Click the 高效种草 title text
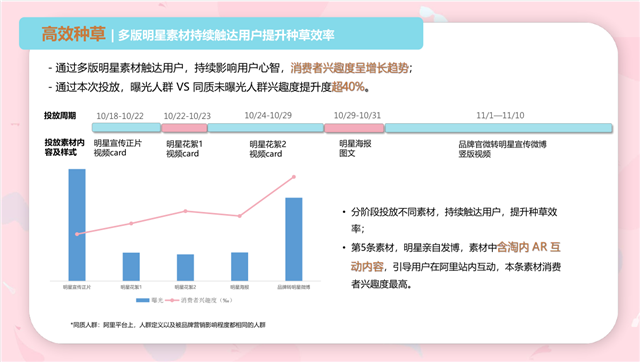The width and height of the screenshot is (640, 362). click(73, 34)
